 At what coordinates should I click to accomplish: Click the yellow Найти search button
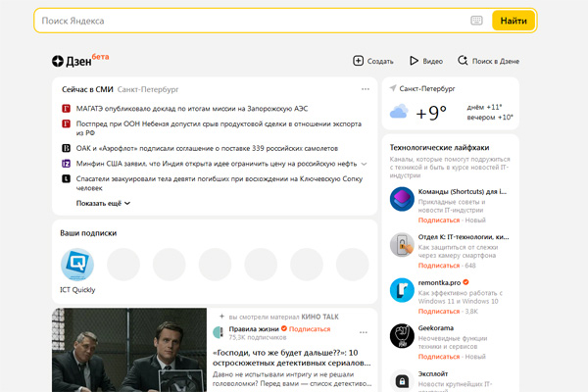(514, 21)
